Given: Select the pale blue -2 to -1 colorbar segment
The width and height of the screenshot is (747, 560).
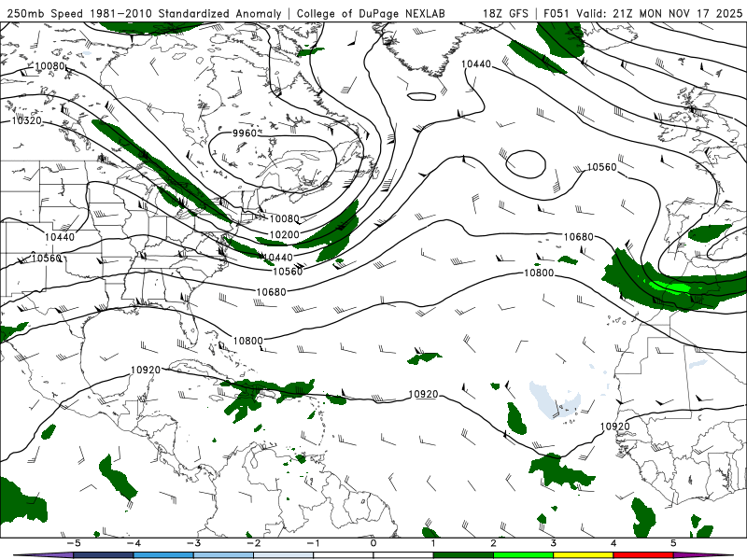Looking at the screenshot, I should (284, 555).
